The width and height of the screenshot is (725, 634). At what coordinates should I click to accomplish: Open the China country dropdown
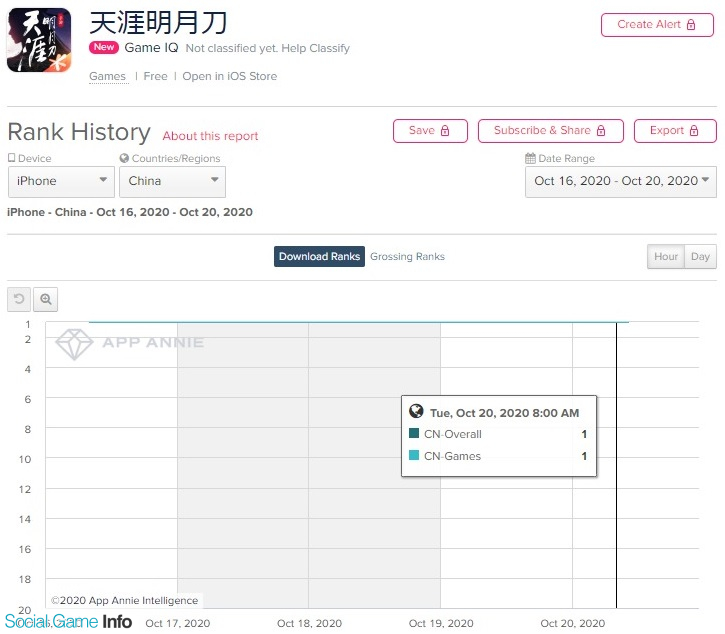172,182
